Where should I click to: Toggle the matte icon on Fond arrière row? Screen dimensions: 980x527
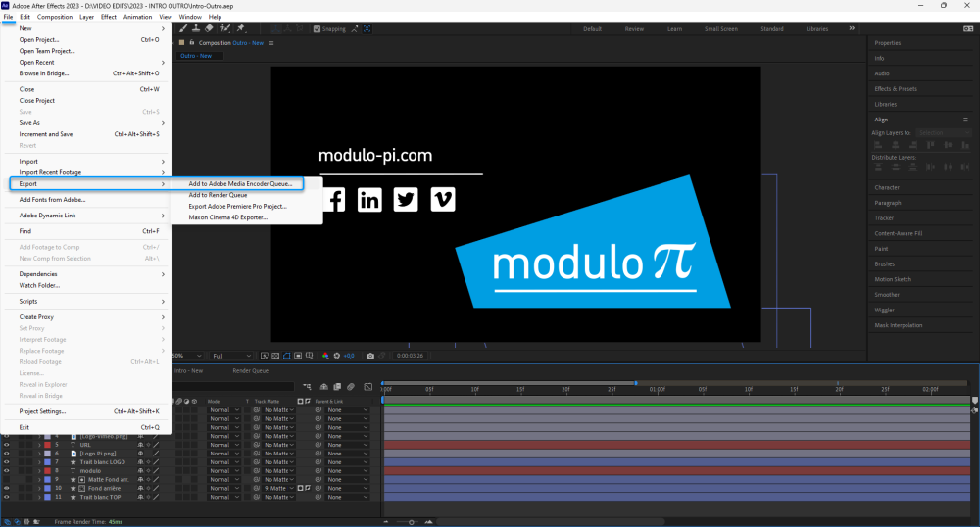point(301,488)
